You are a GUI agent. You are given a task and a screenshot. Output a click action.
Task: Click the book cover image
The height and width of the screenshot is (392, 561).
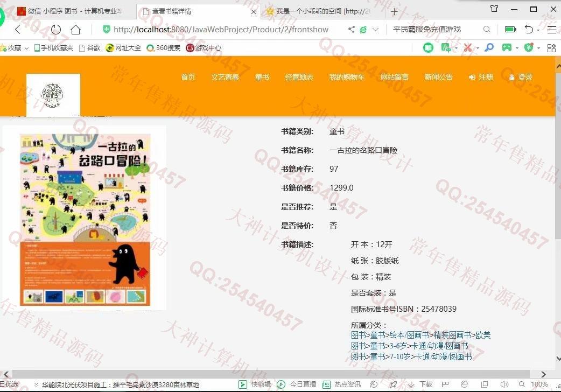point(85,220)
